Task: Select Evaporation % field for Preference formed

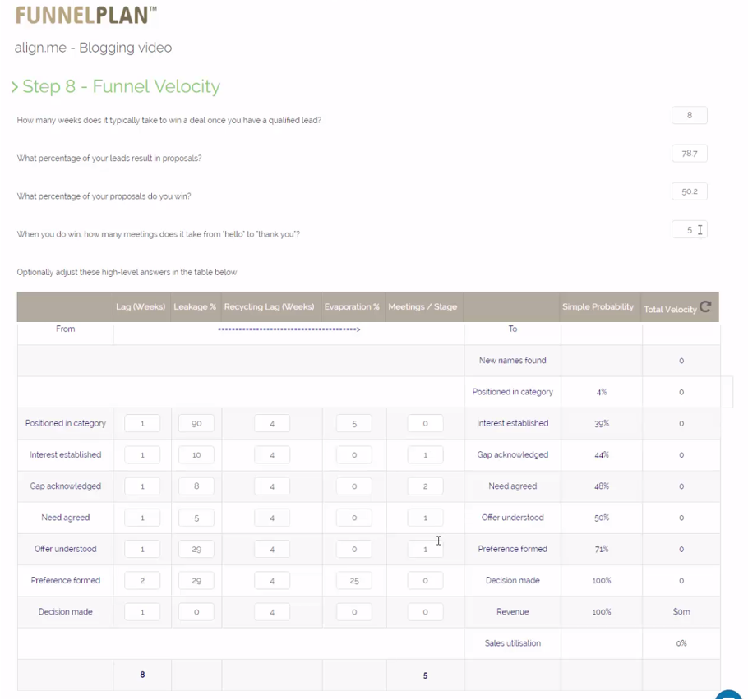Action: [x=353, y=581]
